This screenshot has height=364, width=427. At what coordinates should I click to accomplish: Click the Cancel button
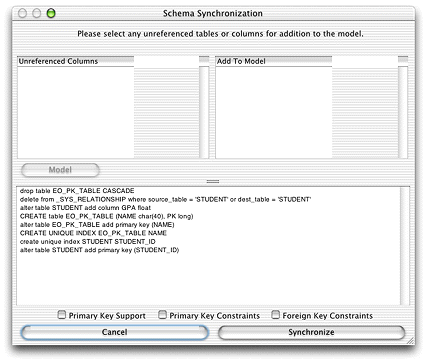tap(115, 332)
